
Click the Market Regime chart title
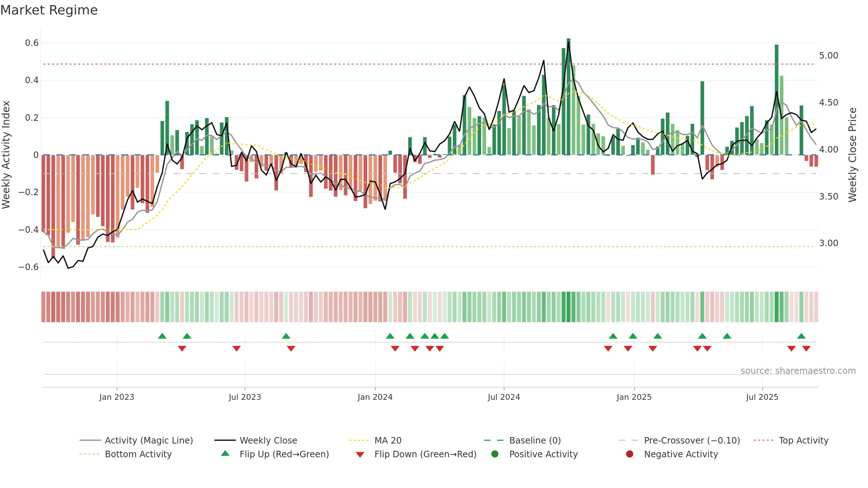pyautogui.click(x=49, y=10)
